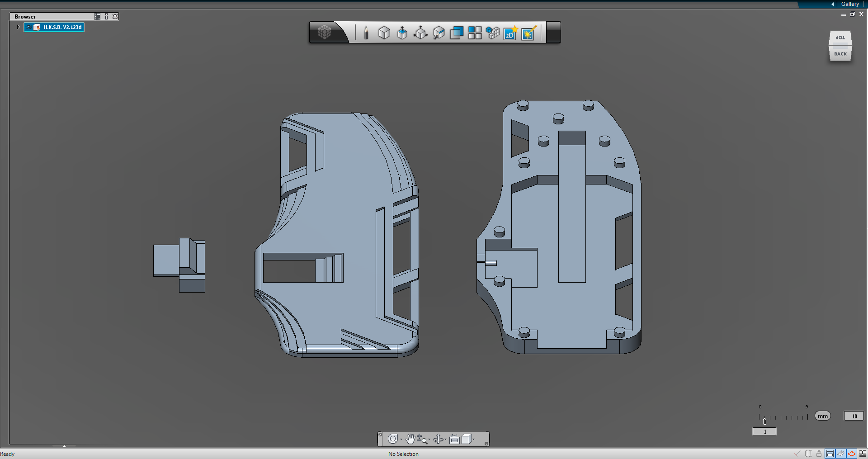This screenshot has width=868, height=459.
Task: Click the TOP face of view cube
Action: point(840,38)
